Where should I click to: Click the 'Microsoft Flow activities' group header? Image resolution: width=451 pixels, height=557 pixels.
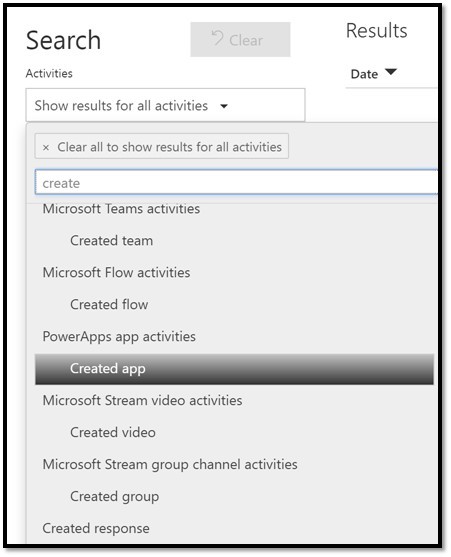pos(116,272)
